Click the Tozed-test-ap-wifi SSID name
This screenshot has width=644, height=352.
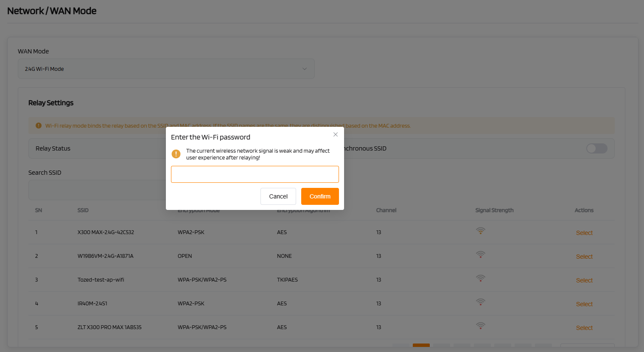click(x=101, y=280)
